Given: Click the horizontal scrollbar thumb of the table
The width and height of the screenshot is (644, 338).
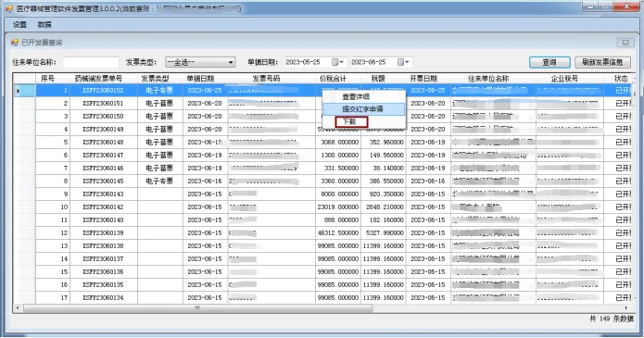Looking at the screenshot, I should point(198,307).
